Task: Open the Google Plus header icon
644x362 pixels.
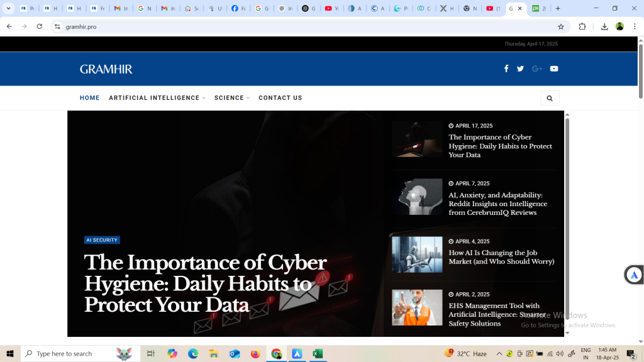Action: click(x=536, y=69)
